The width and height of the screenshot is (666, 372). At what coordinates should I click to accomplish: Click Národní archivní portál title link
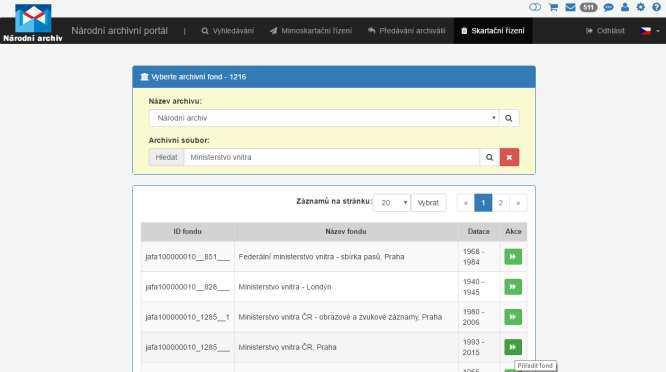pyautogui.click(x=119, y=31)
